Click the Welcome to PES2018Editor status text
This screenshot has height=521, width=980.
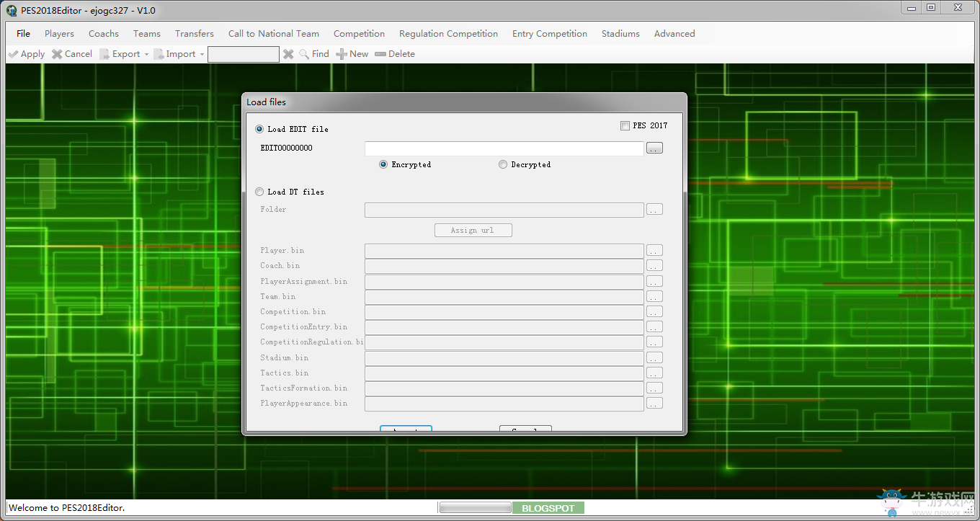(x=66, y=508)
